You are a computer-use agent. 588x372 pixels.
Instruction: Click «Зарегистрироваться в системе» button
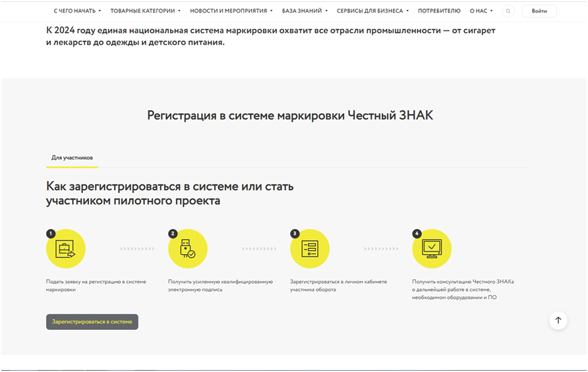coord(92,322)
